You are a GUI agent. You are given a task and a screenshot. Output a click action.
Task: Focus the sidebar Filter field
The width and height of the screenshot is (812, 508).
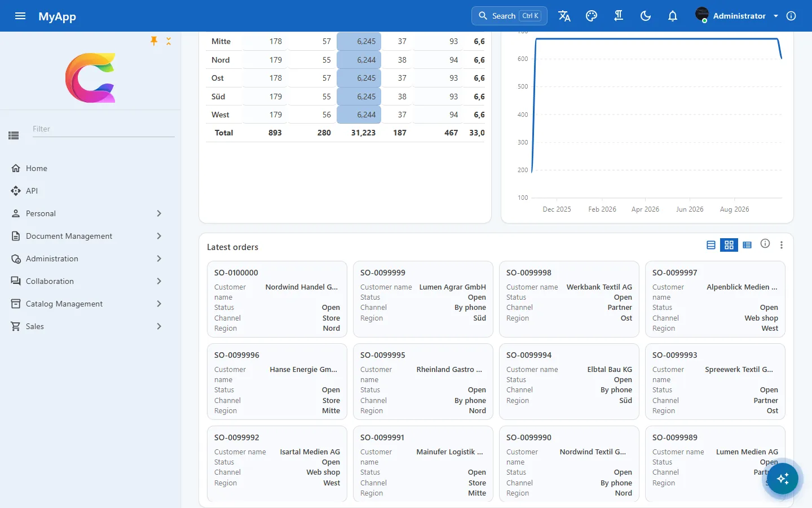click(103, 129)
